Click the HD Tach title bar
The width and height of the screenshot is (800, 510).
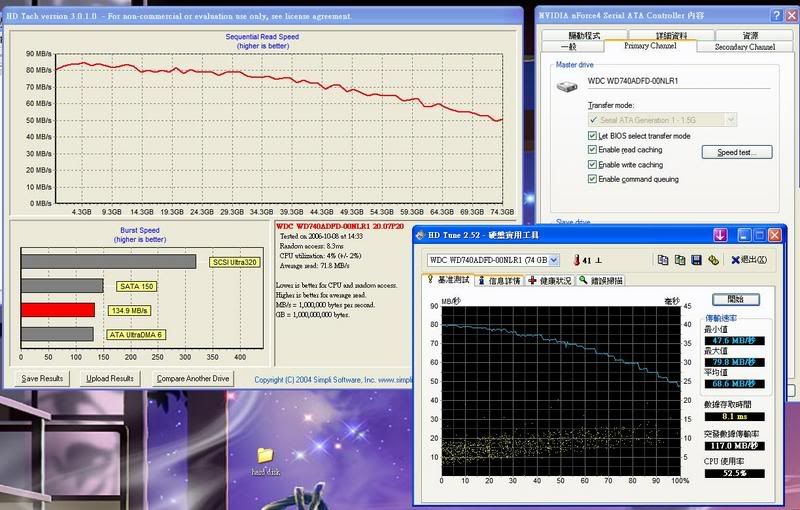(x=263, y=16)
